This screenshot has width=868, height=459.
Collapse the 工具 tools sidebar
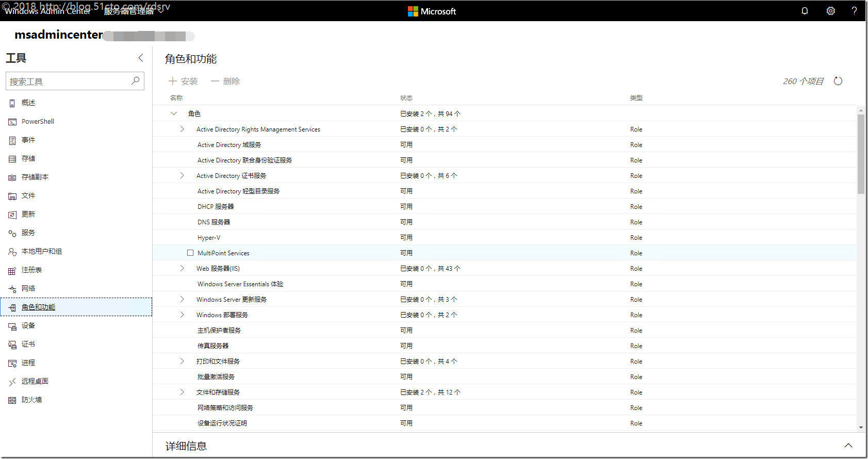pyautogui.click(x=140, y=58)
